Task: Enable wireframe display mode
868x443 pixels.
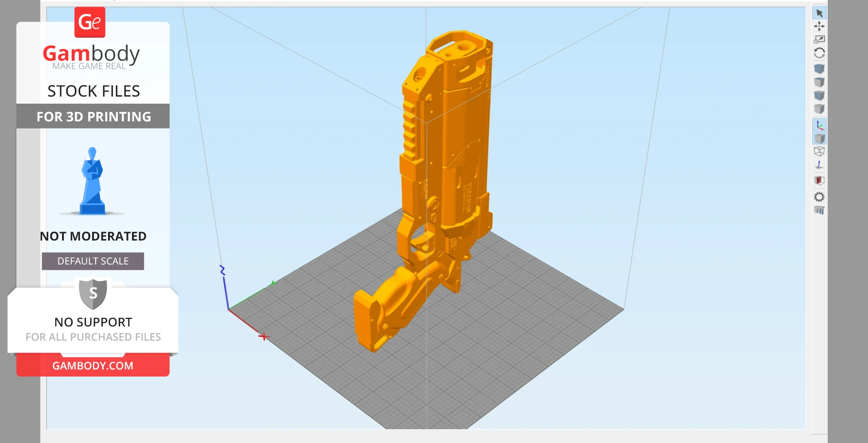Action: pos(820,151)
